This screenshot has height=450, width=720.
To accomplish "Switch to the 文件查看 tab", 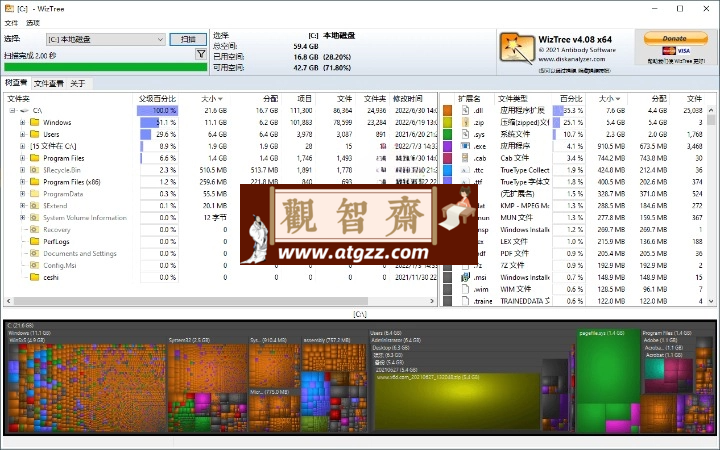I will 49,84.
